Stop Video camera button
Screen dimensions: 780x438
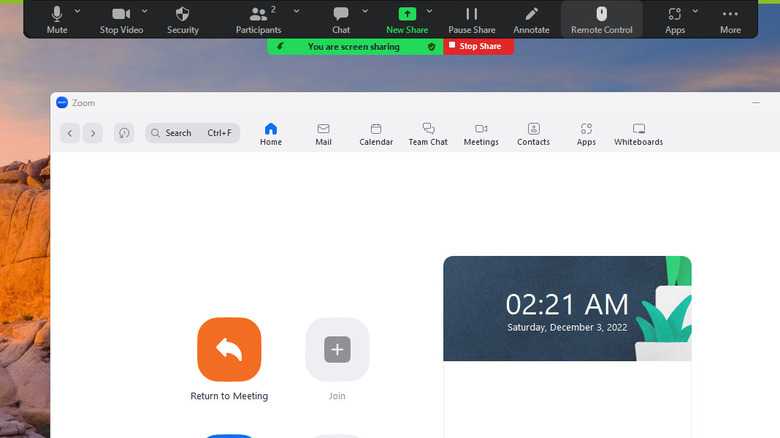(x=121, y=20)
